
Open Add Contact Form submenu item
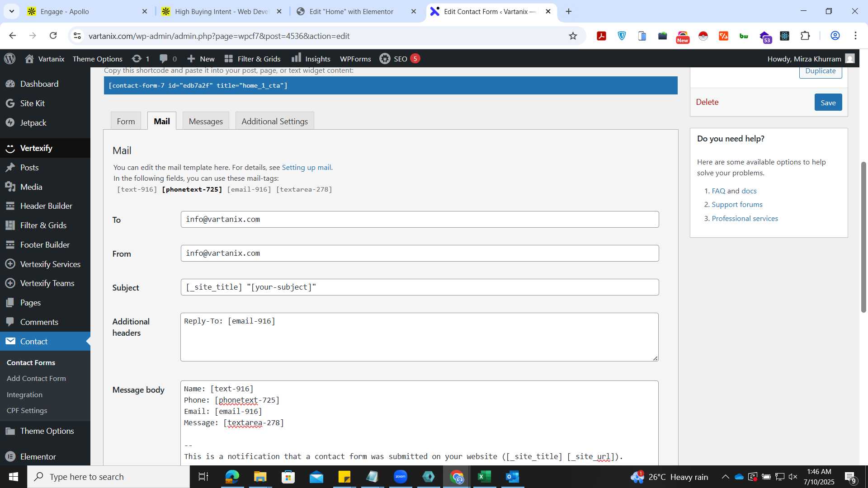pyautogui.click(x=36, y=378)
